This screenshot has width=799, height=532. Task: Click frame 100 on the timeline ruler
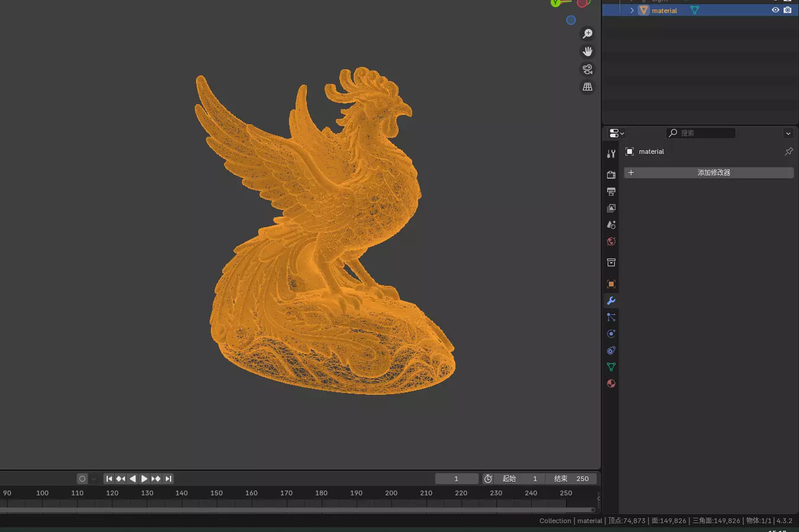tap(43, 493)
